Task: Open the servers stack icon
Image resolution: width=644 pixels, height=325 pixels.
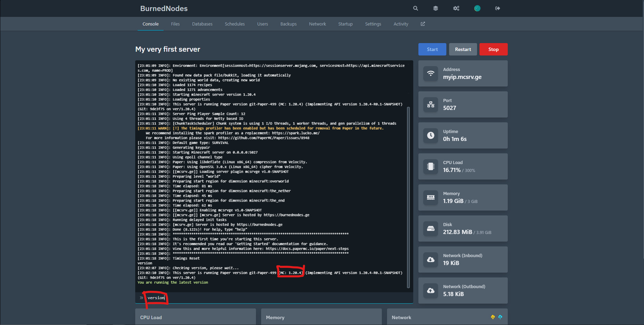Action: [436, 8]
